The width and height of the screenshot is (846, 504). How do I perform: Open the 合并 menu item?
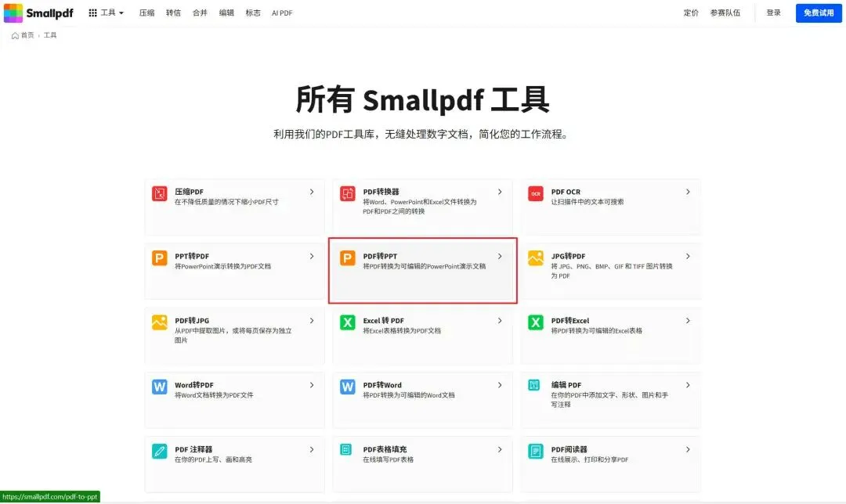pyautogui.click(x=200, y=13)
